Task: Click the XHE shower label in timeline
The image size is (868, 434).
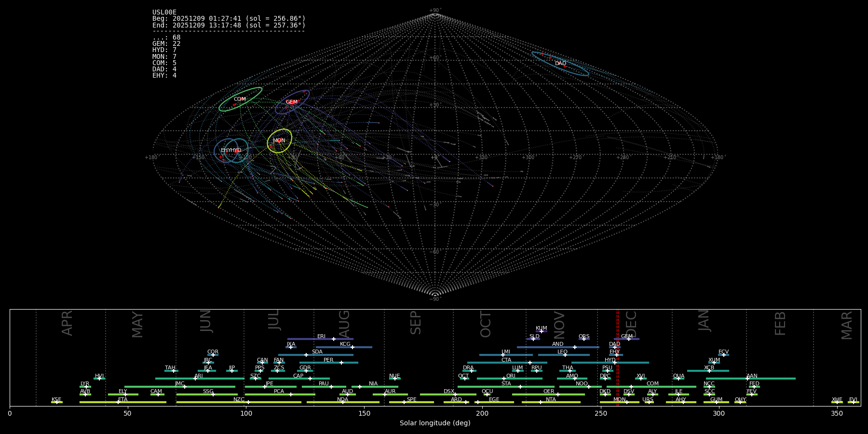Action: [837, 400]
